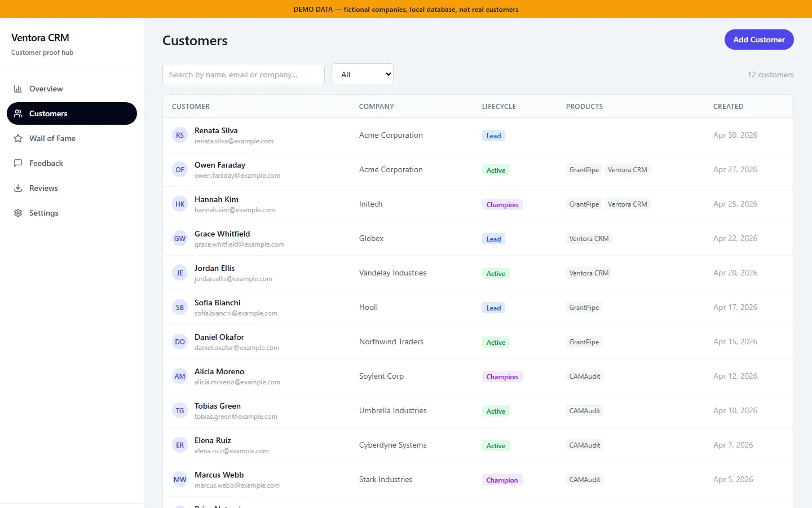
Task: Open Owen Faraday's customer name
Action: [220, 165]
